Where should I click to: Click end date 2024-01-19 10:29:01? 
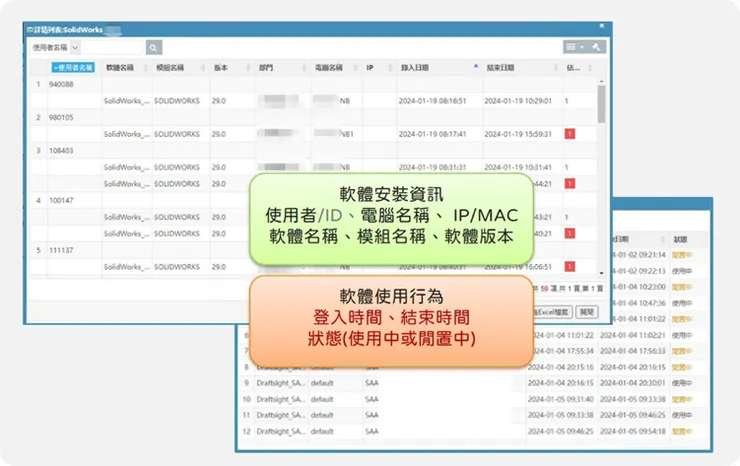(x=518, y=101)
